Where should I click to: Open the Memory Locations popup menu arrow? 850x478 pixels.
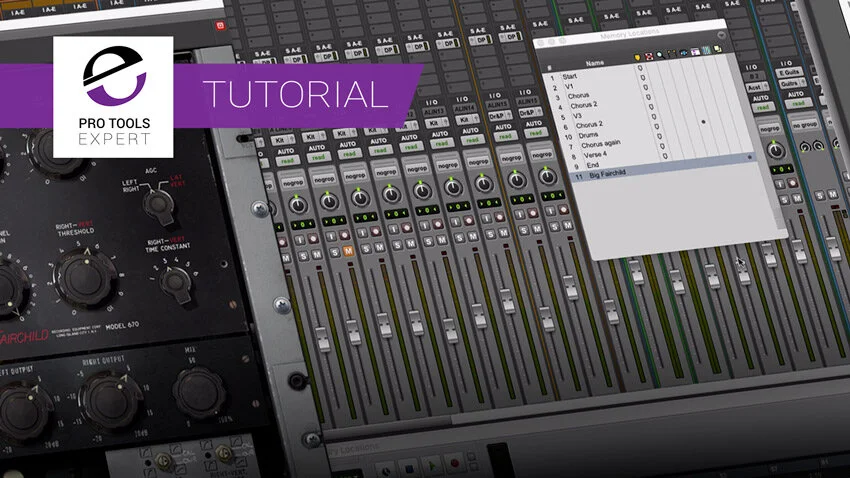point(721,35)
